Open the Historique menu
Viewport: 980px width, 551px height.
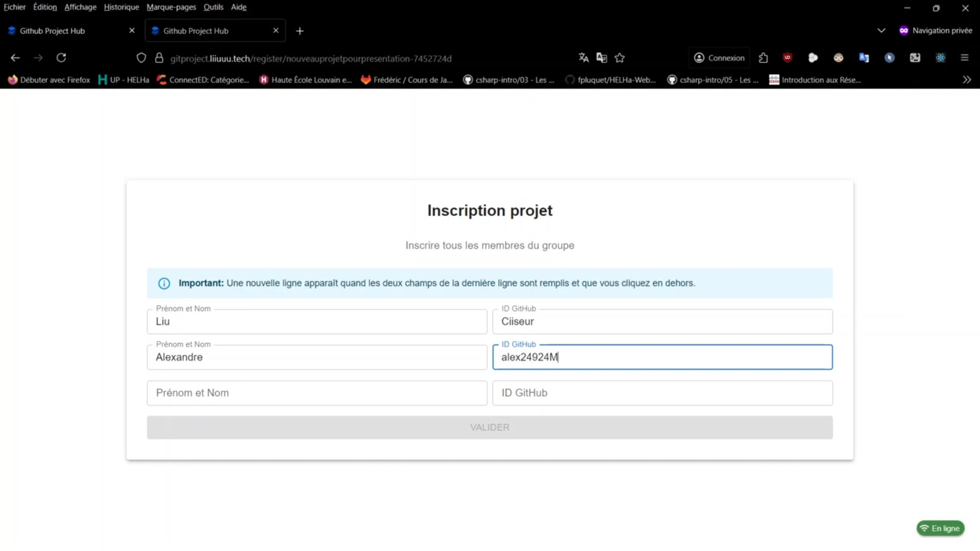coord(121,7)
